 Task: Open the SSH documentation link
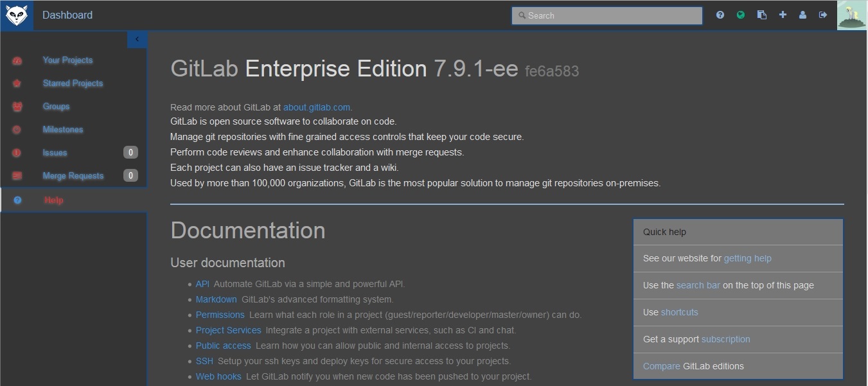(x=204, y=361)
